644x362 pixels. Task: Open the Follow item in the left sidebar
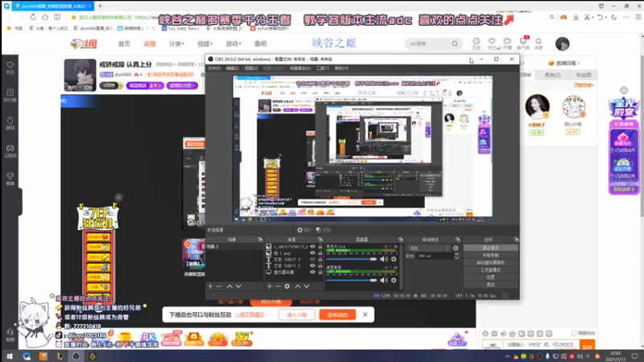[10, 68]
